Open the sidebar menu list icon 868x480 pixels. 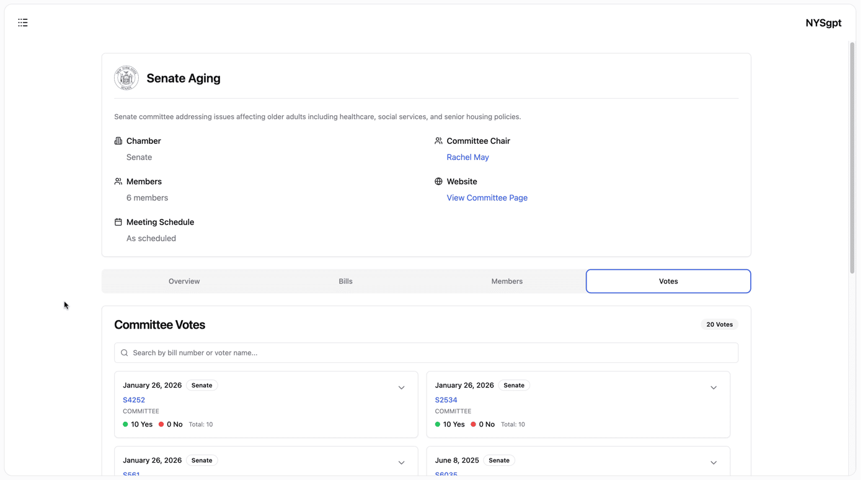pyautogui.click(x=23, y=23)
